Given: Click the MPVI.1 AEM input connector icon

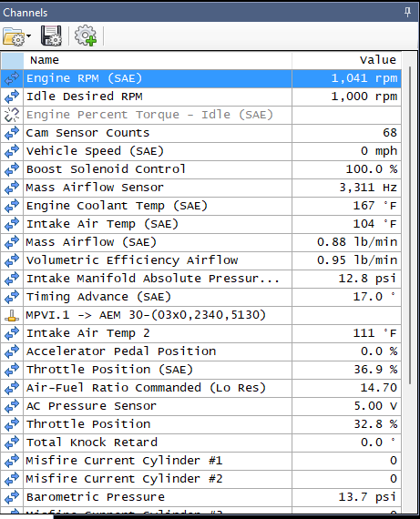Looking at the screenshot, I should 12,315.
